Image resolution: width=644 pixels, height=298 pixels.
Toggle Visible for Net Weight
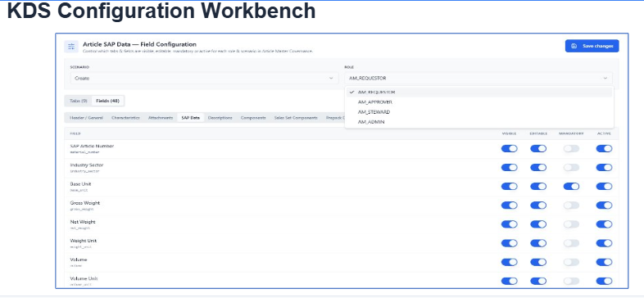510,224
